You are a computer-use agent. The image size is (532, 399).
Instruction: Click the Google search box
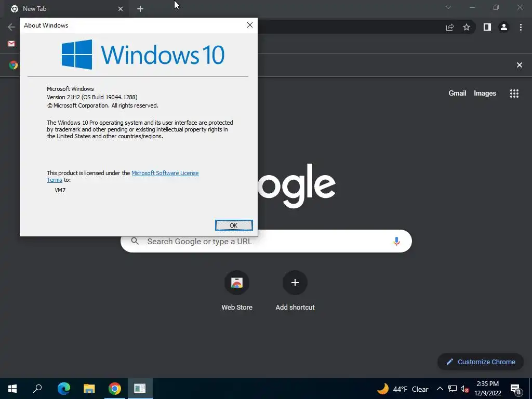(266, 241)
